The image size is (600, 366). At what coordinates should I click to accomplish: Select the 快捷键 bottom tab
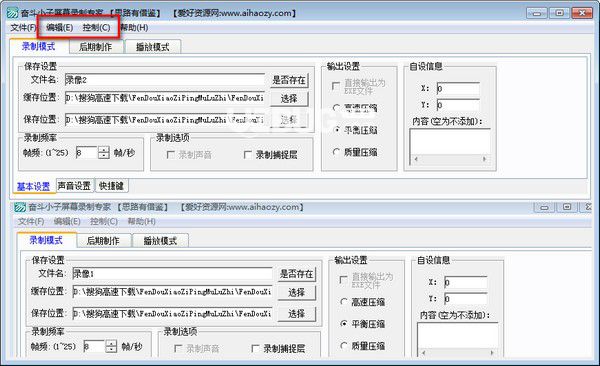coord(111,186)
